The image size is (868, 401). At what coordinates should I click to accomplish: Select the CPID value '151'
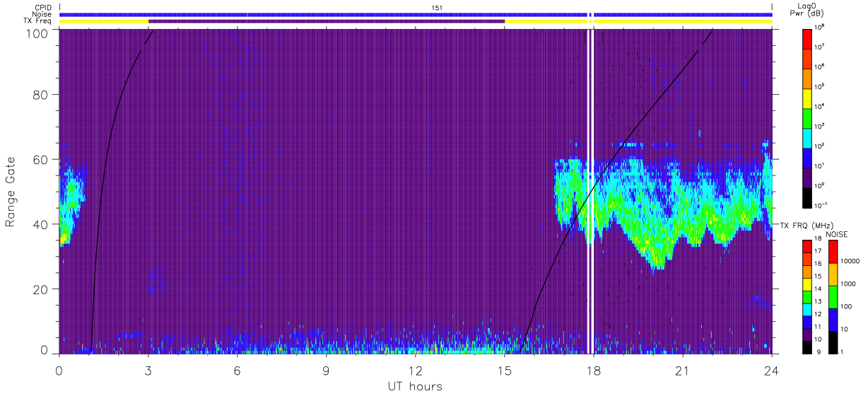437,7
